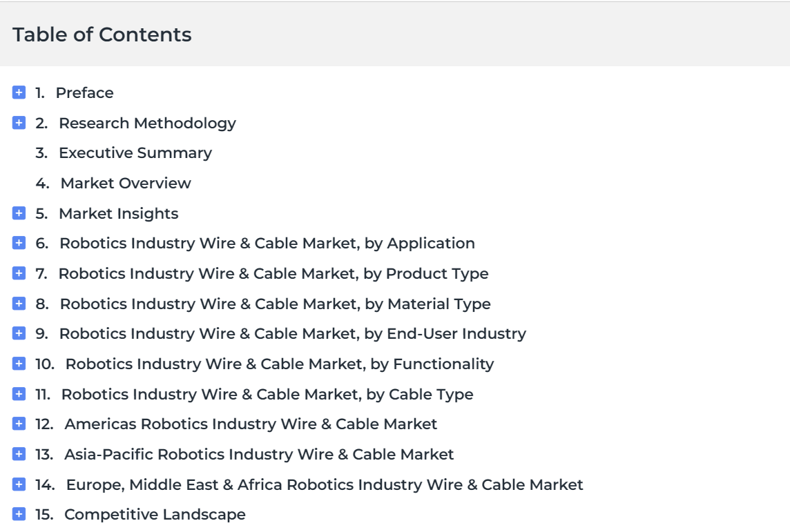The width and height of the screenshot is (790, 532).
Task: Expand the by Application section plus icon
Action: pyautogui.click(x=19, y=243)
